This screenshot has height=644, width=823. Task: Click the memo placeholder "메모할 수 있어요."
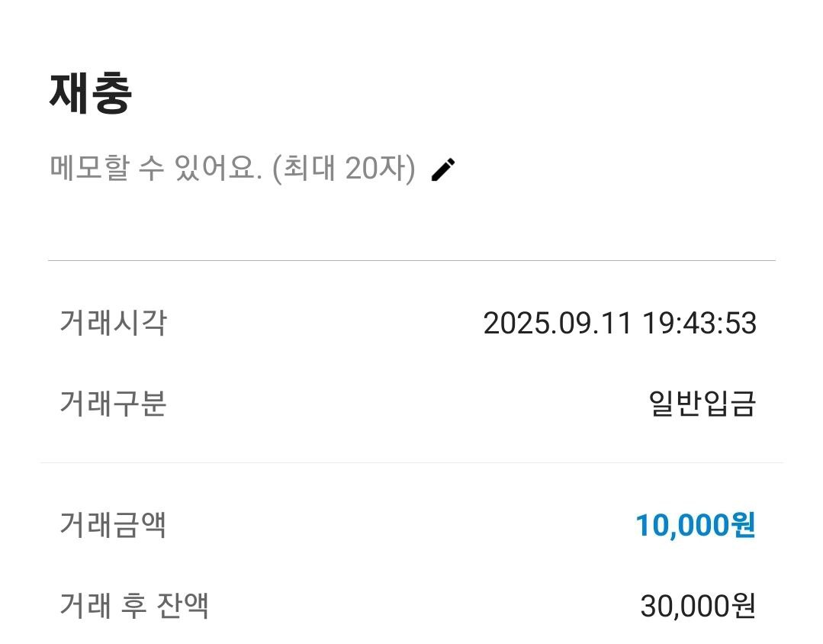point(156,169)
